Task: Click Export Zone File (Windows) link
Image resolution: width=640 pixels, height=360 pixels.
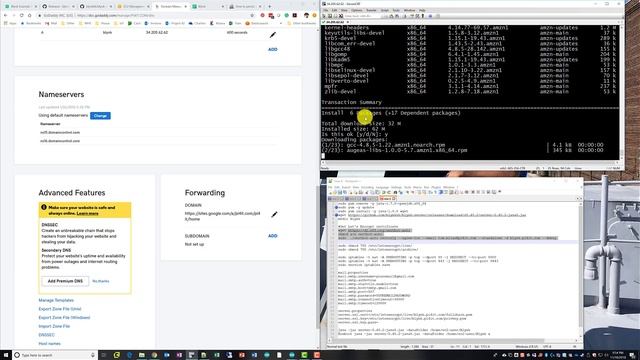Action: coord(64,318)
